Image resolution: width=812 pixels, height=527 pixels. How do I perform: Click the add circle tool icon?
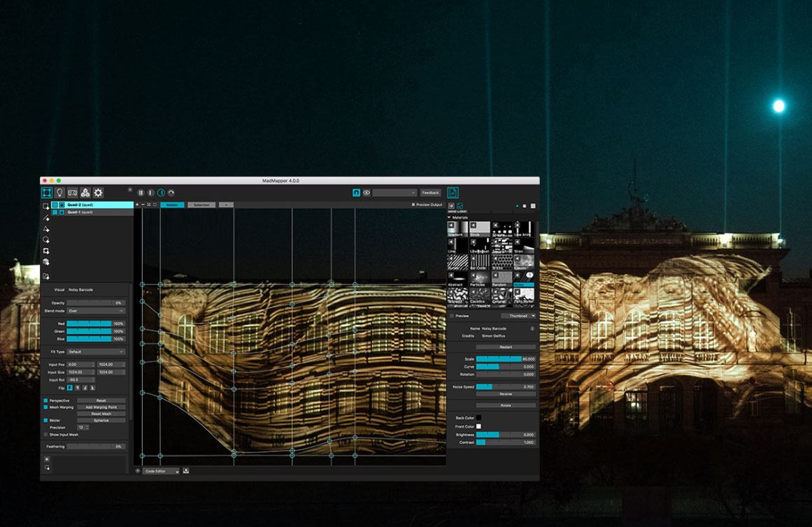pyautogui.click(x=46, y=239)
